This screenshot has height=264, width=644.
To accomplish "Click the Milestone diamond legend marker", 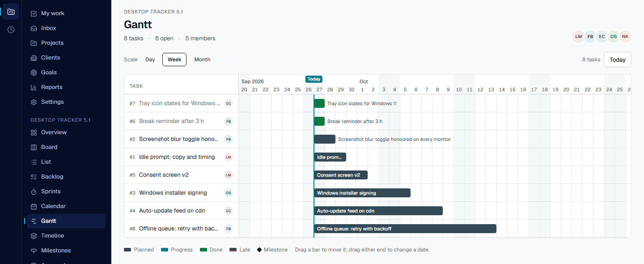I will [259, 250].
